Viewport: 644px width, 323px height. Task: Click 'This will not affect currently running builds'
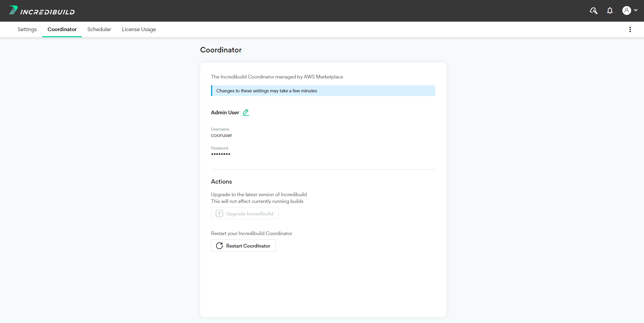pos(257,201)
